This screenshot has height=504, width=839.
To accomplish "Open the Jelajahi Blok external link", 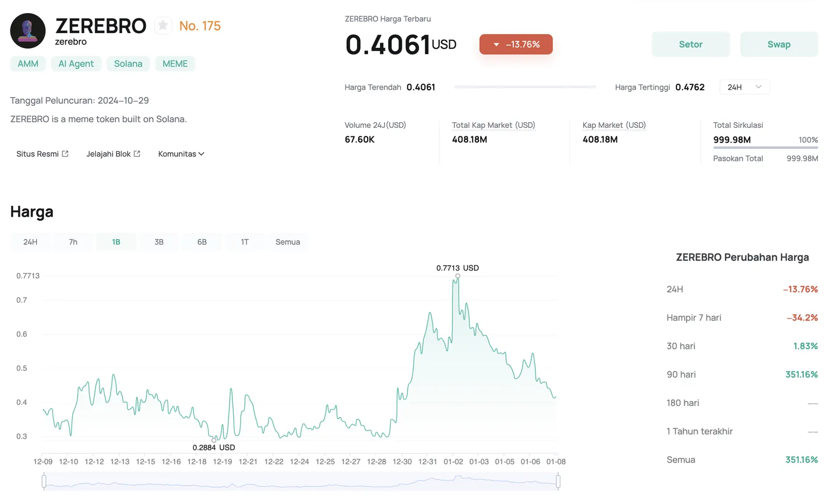I will pos(113,154).
